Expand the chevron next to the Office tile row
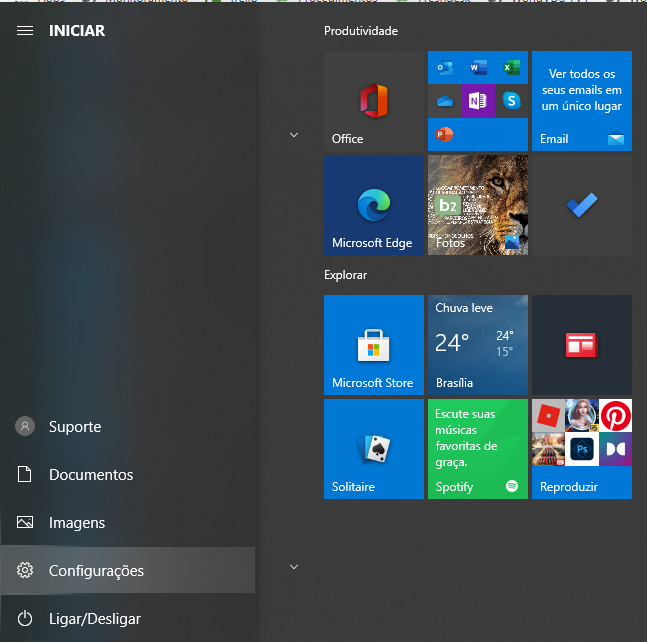This screenshot has height=642, width=647. pos(294,135)
